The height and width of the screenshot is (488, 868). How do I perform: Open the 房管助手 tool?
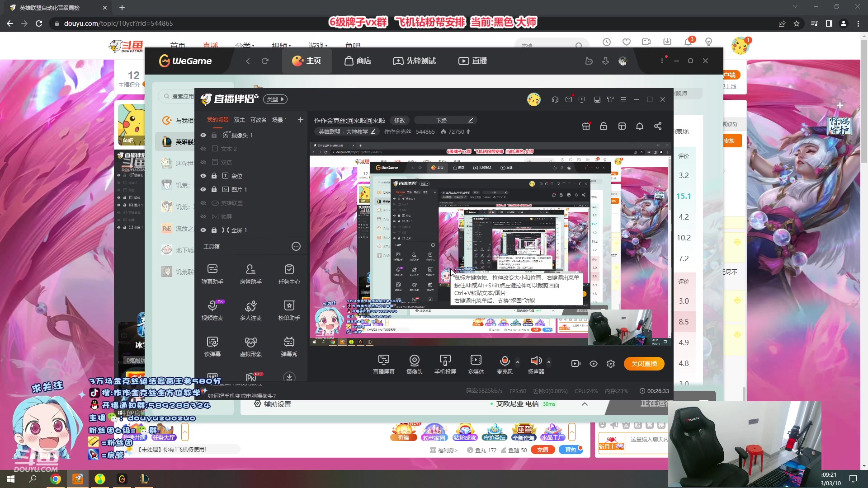[x=250, y=274]
